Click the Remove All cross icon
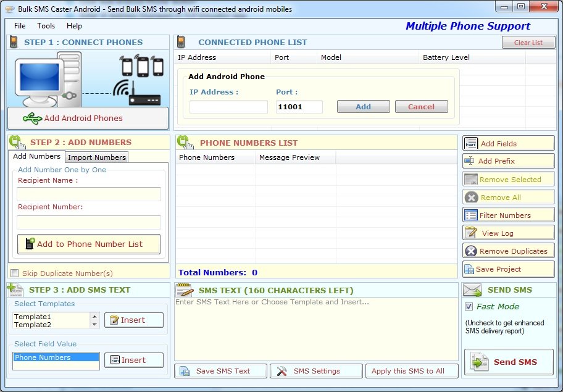Screen dimensions: 563x392 click(472, 197)
